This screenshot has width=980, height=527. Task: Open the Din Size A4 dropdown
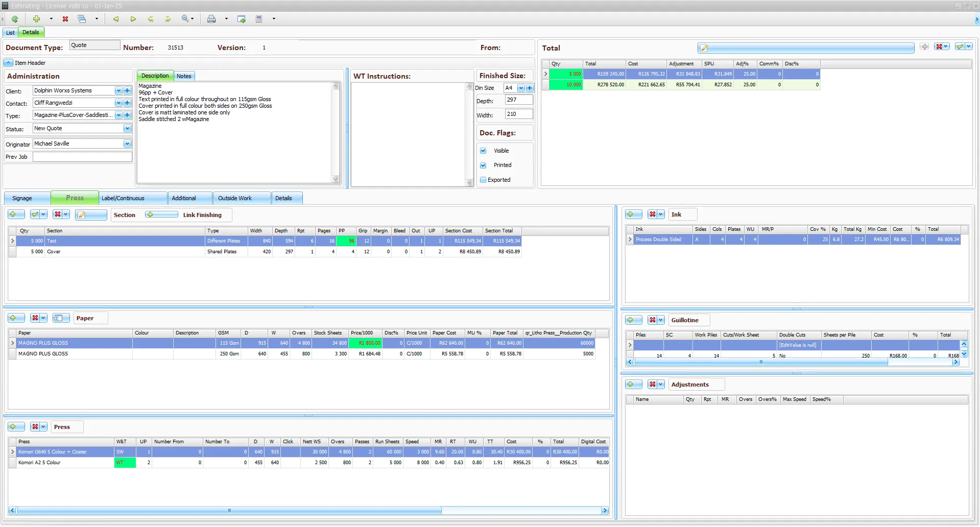[521, 88]
